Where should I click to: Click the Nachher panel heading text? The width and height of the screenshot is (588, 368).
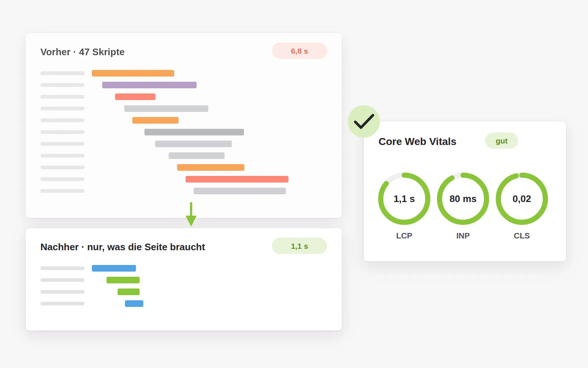[x=123, y=247]
